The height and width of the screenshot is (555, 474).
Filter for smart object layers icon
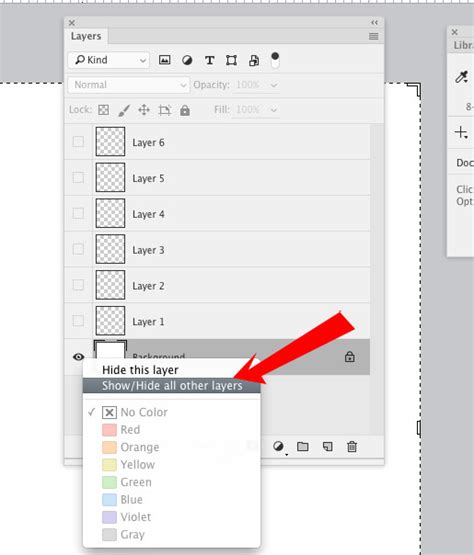coord(254,61)
